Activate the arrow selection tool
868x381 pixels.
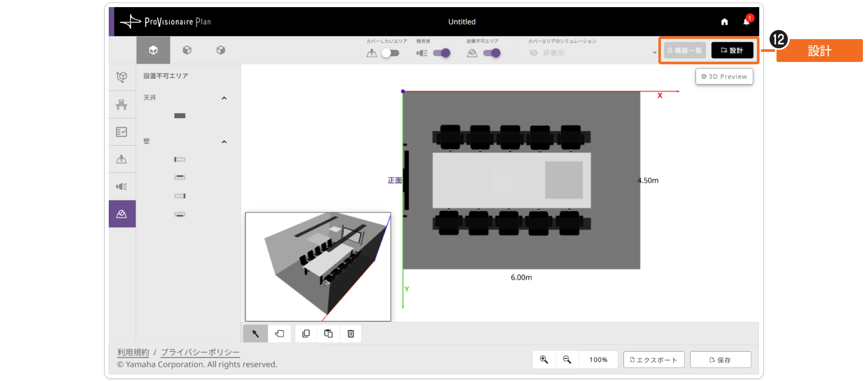[256, 334]
